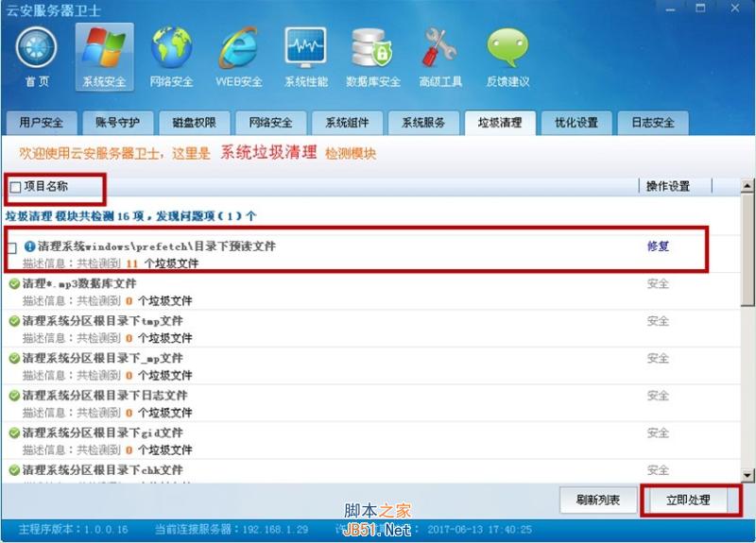Toggle the 项目名称 select-all checkbox
This screenshot has width=756, height=543.
(x=15, y=187)
